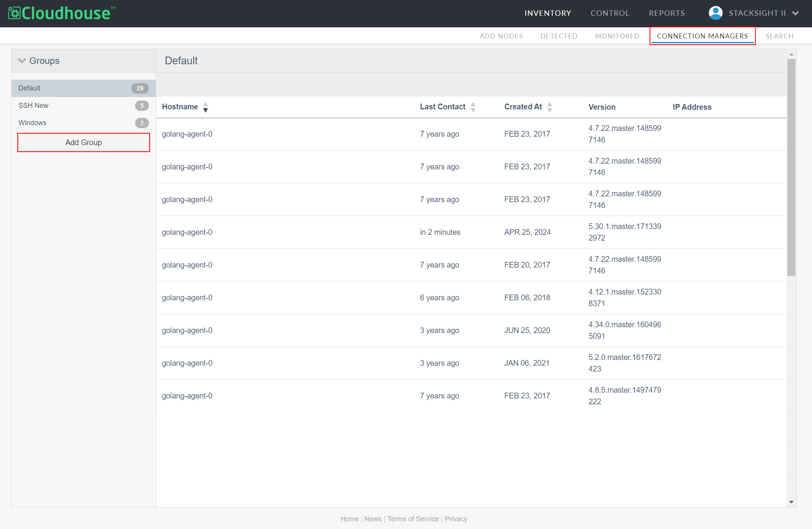Click the Stacksight II account name
This screenshot has width=812, height=529.
(757, 13)
